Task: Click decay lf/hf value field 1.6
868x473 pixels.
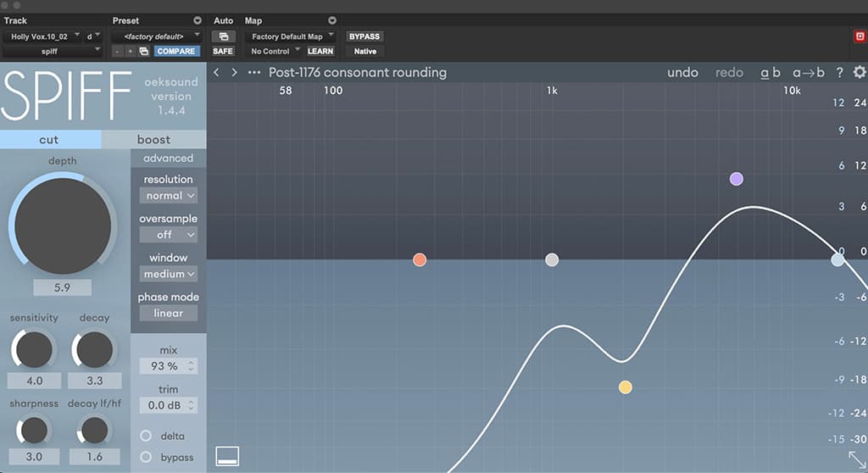Action: coord(95,457)
